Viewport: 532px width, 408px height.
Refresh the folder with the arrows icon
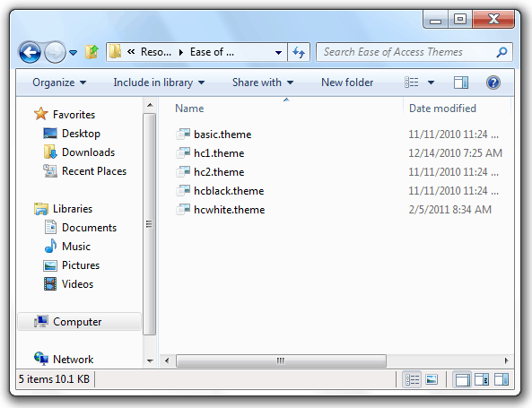299,52
